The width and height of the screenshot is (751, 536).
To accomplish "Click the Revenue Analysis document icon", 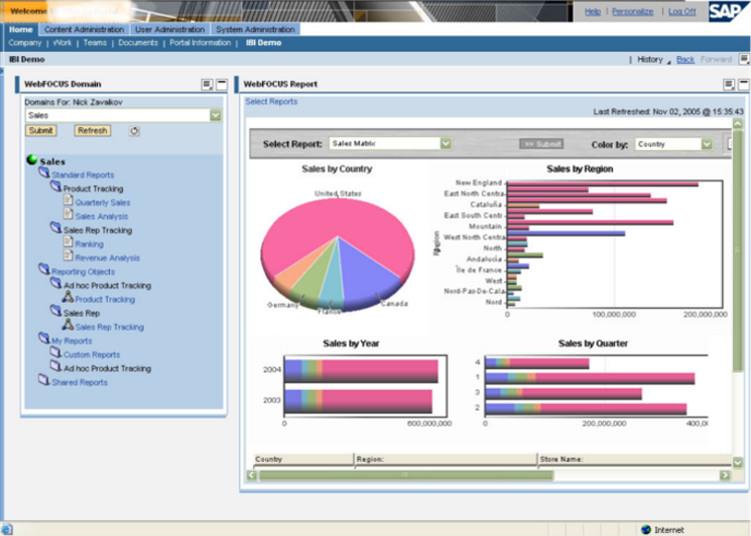I will pyautogui.click(x=68, y=256).
